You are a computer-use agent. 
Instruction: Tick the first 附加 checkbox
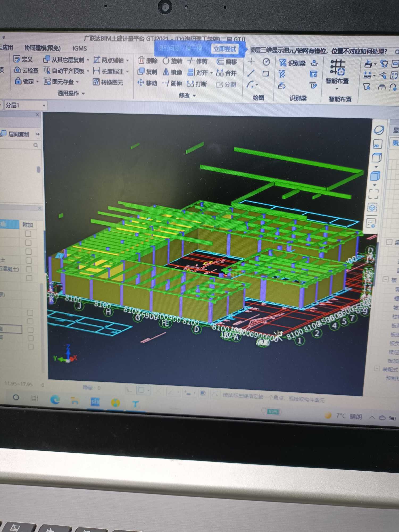pyautogui.click(x=28, y=234)
